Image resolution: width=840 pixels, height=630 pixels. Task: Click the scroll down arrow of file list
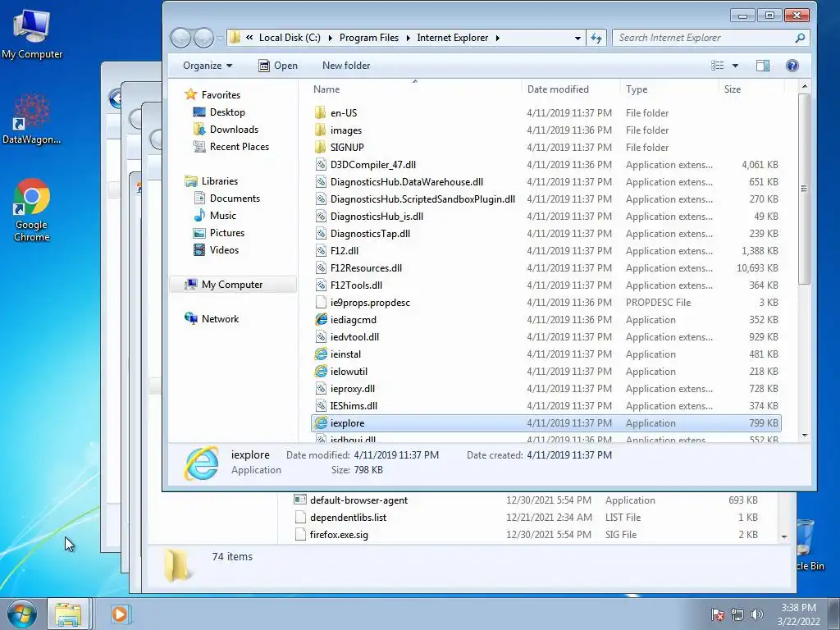pyautogui.click(x=804, y=436)
